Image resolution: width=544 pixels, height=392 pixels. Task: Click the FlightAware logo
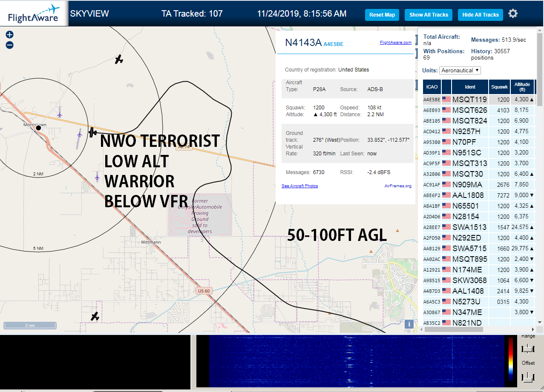(34, 14)
